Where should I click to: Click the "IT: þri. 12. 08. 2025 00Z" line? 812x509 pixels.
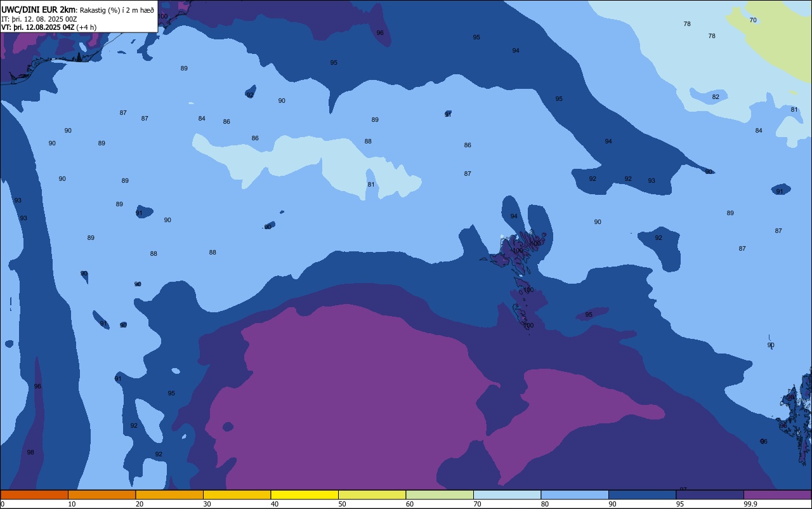pos(39,19)
